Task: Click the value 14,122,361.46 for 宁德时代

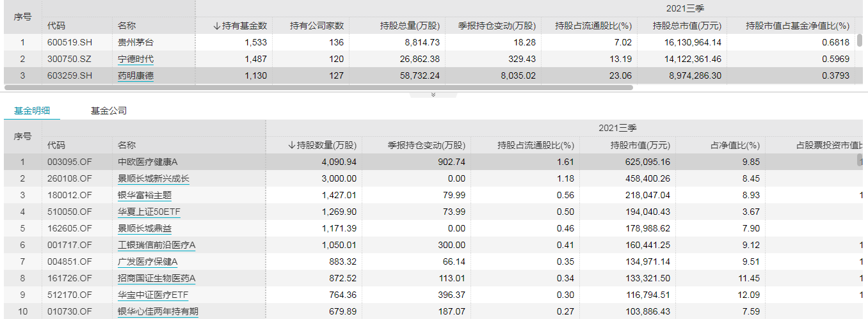Action: tap(694, 59)
